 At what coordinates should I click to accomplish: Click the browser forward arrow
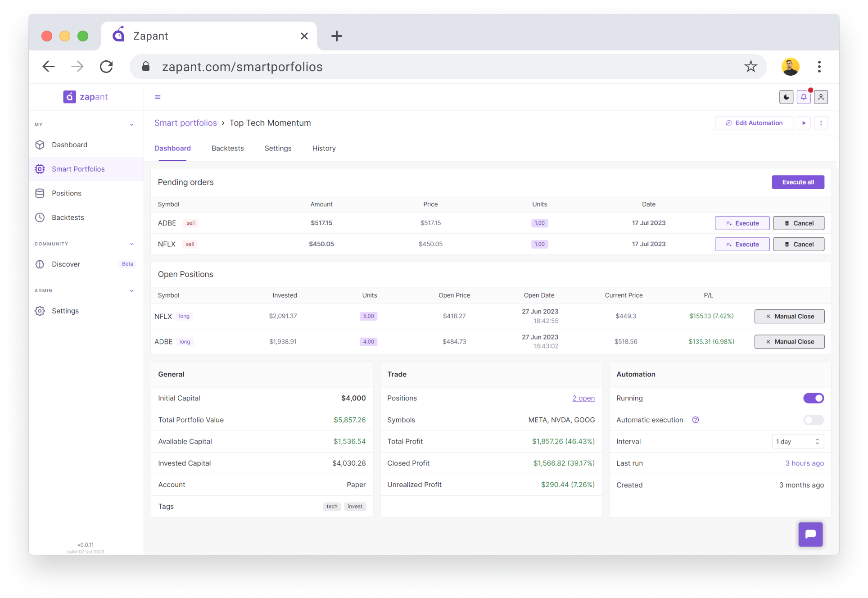[x=77, y=67]
